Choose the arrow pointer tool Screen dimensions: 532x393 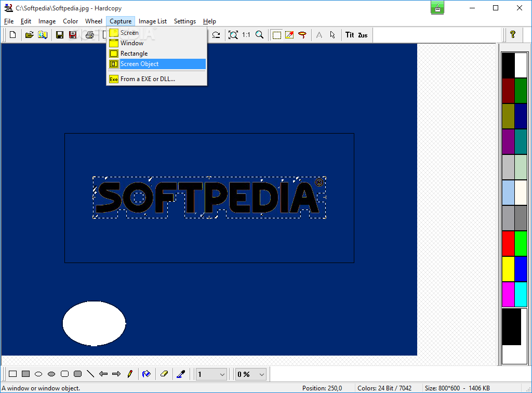coord(332,35)
